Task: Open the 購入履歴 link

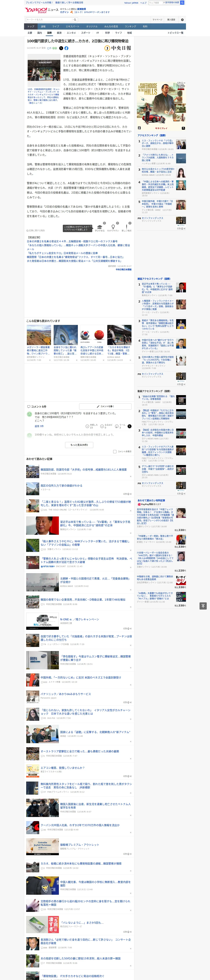Action: pyautogui.click(x=171, y=20)
